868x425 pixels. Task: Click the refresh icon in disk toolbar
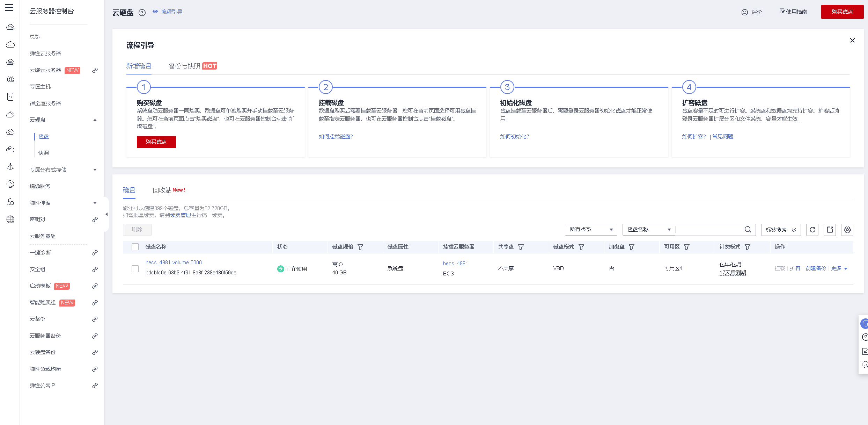click(812, 230)
